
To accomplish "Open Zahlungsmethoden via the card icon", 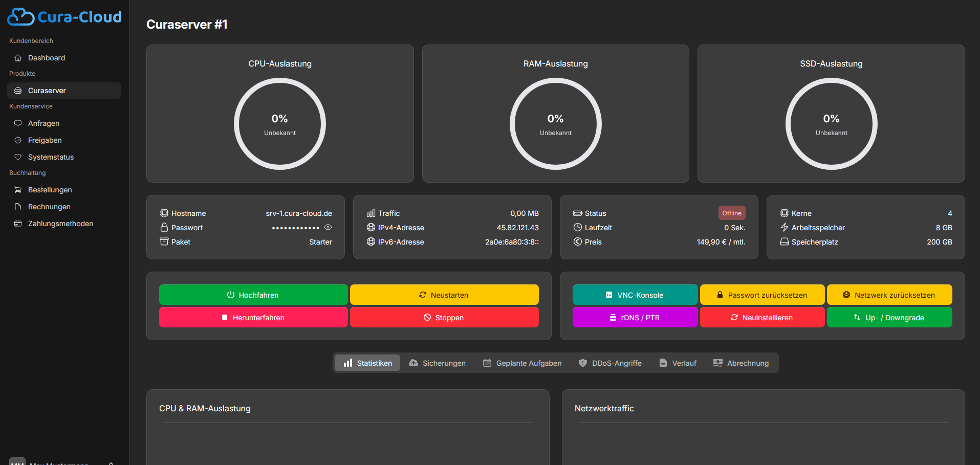I will click(18, 224).
